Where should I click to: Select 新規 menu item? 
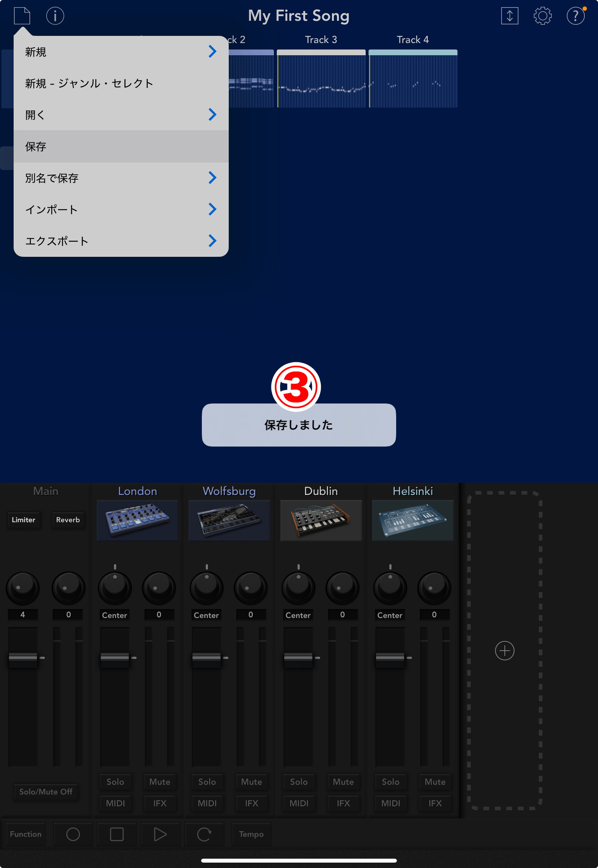pos(121,52)
